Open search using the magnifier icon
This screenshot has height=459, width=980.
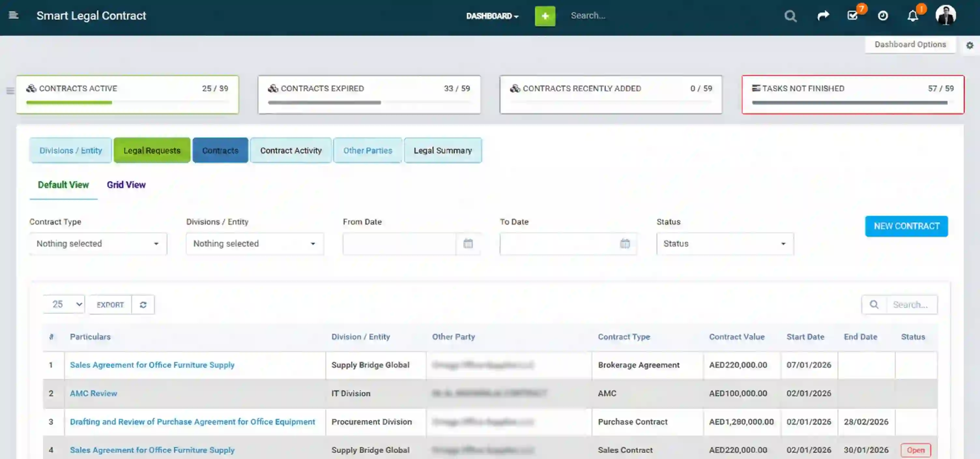[790, 16]
